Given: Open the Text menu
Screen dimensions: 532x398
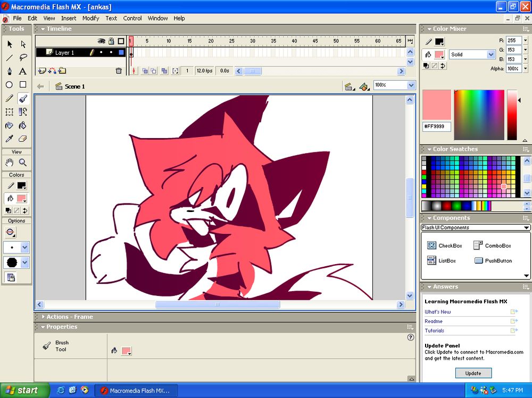Looking at the screenshot, I should 111,18.
